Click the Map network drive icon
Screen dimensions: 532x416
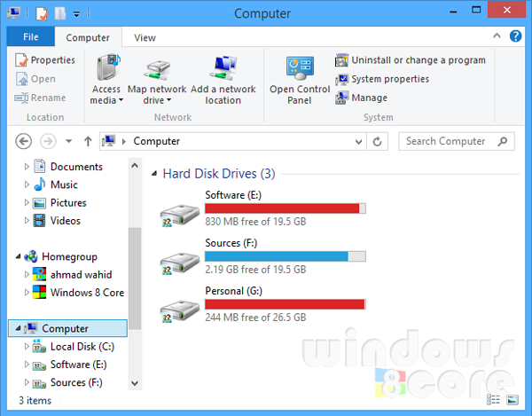pos(157,69)
